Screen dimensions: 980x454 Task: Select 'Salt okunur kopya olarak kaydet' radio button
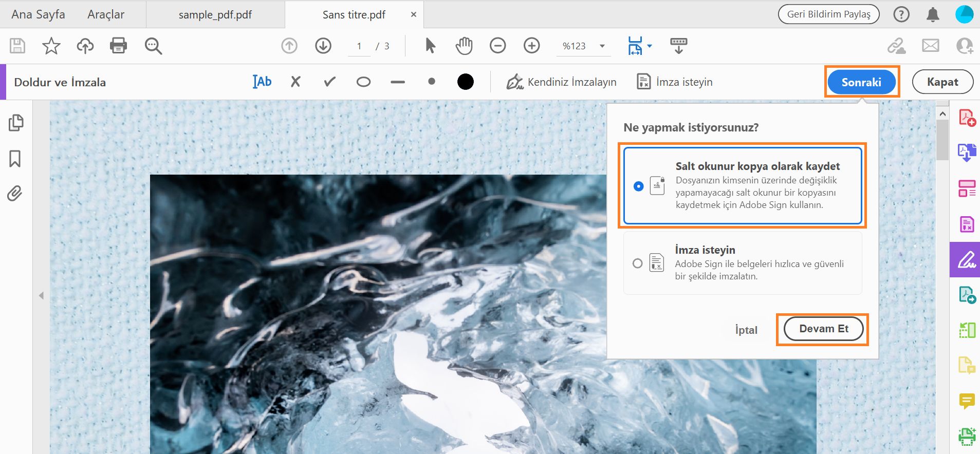[x=638, y=186]
